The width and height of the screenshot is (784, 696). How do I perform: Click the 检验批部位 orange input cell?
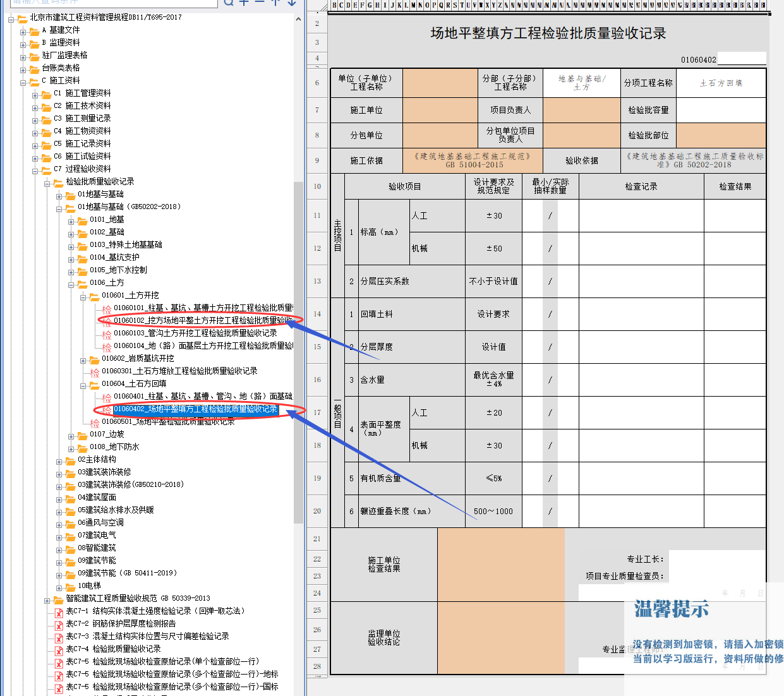coord(721,135)
